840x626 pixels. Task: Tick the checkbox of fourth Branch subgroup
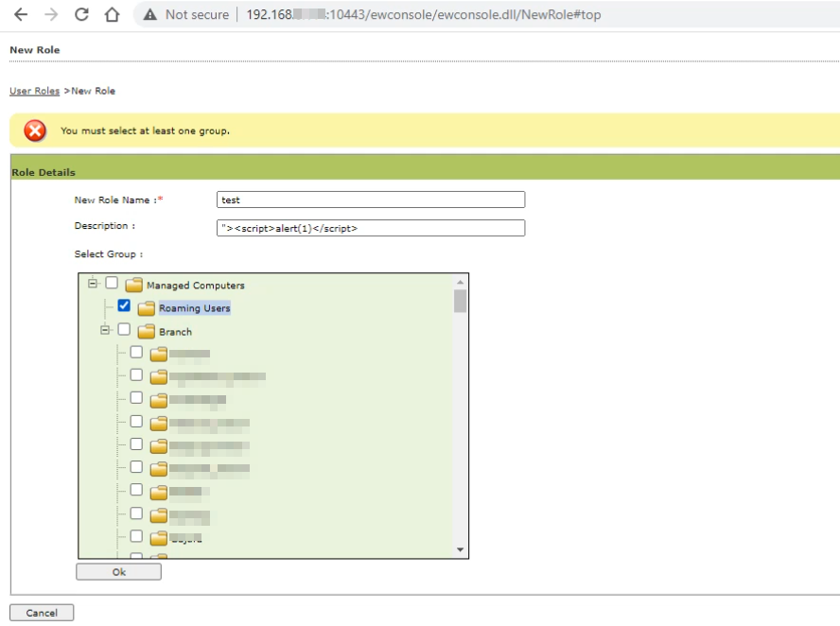(136, 422)
